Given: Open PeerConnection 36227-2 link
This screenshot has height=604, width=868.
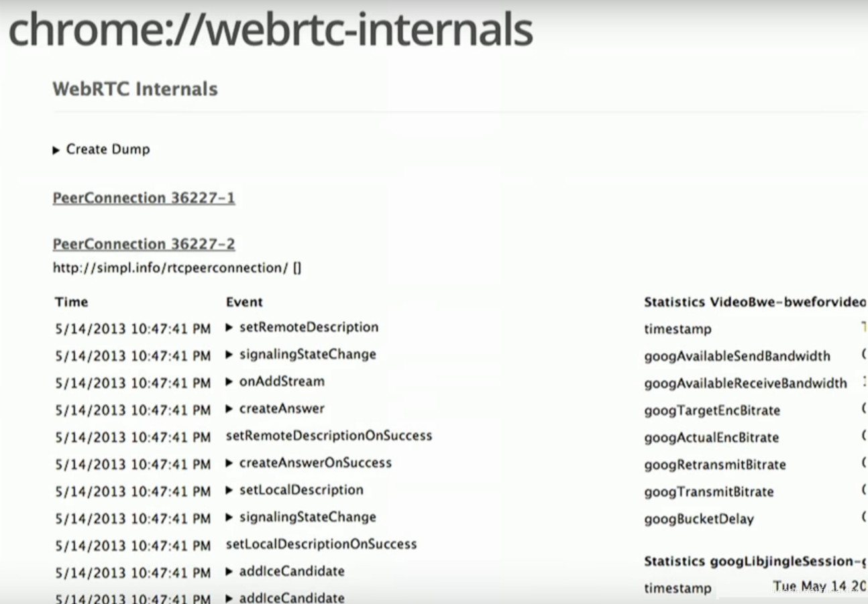Looking at the screenshot, I should tap(144, 244).
